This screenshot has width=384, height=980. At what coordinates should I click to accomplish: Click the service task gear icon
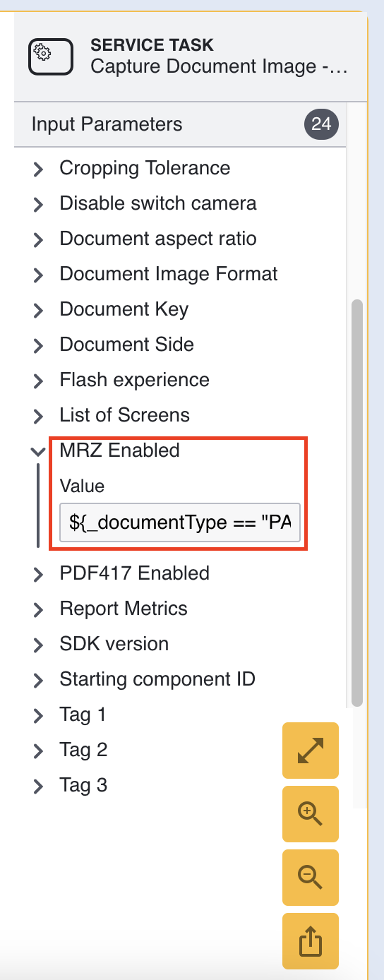coord(51,56)
